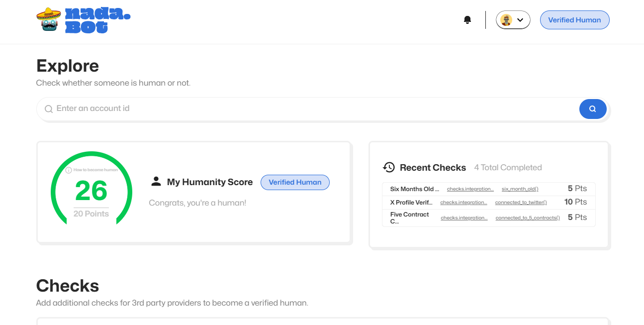Click the Verified Human badge beside score
Image resolution: width=644 pixels, height=325 pixels.
tap(295, 182)
